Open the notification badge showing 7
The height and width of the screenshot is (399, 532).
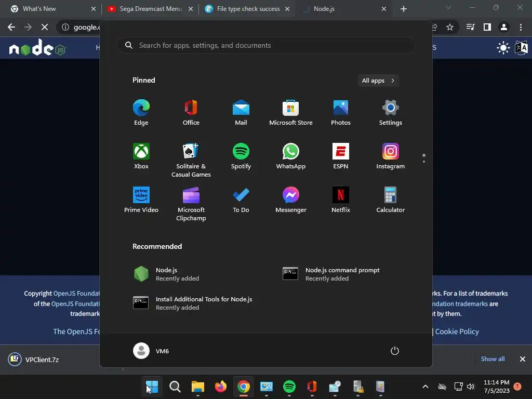517,387
